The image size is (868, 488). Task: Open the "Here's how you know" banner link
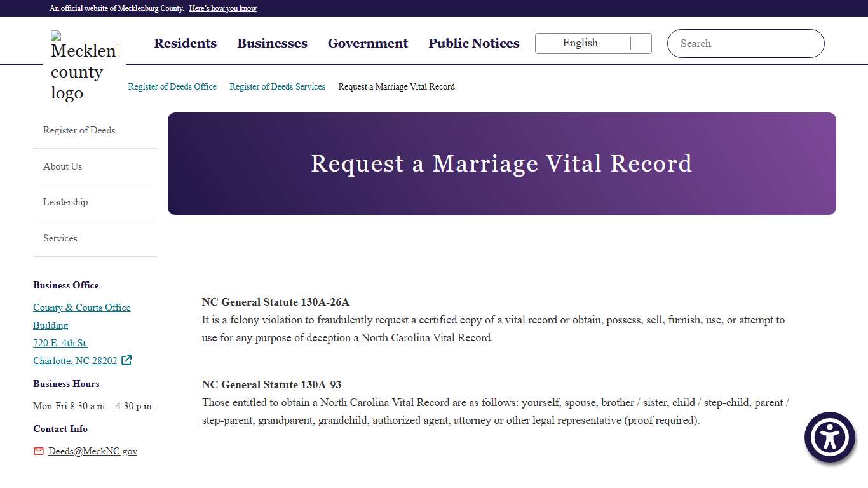(x=222, y=8)
